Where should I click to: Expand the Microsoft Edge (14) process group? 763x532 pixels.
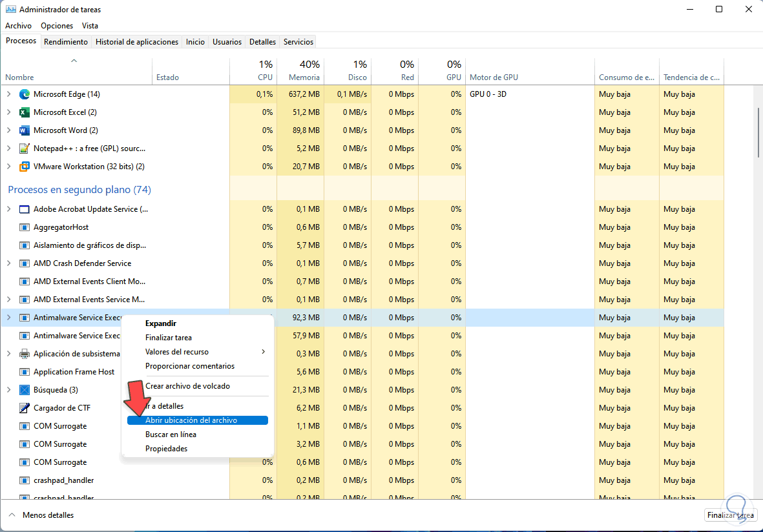(x=9, y=94)
